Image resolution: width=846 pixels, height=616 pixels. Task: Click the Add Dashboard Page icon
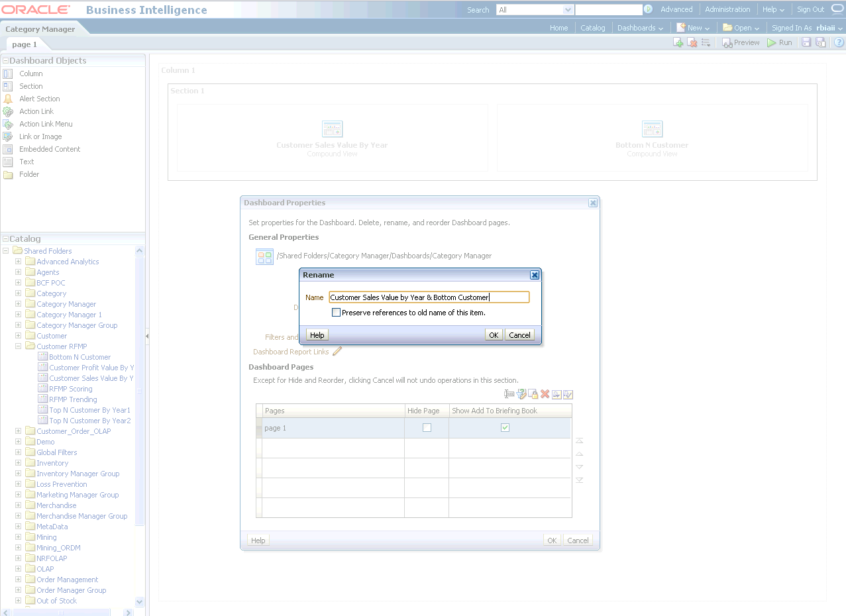[x=678, y=42]
